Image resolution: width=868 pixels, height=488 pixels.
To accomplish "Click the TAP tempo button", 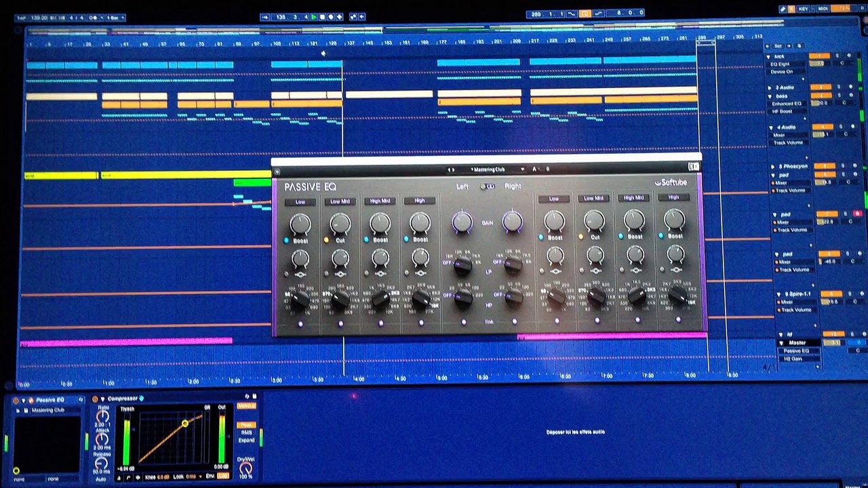I will click(x=22, y=18).
